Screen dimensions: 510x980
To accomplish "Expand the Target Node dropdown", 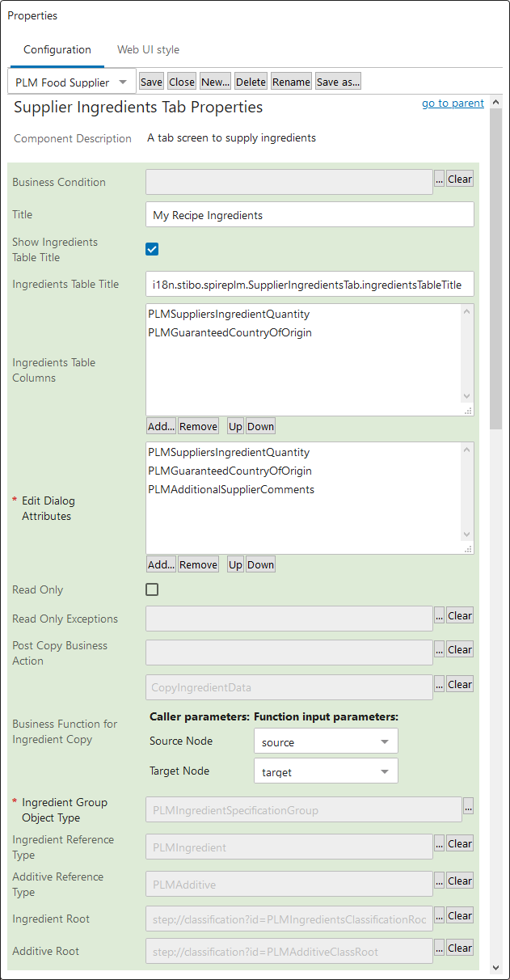I will 326,771.
